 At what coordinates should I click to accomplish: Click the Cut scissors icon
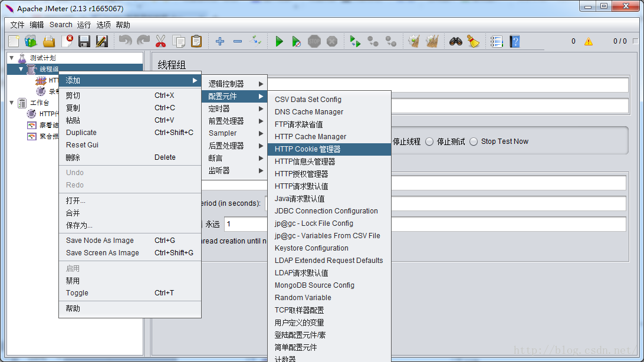(x=160, y=41)
